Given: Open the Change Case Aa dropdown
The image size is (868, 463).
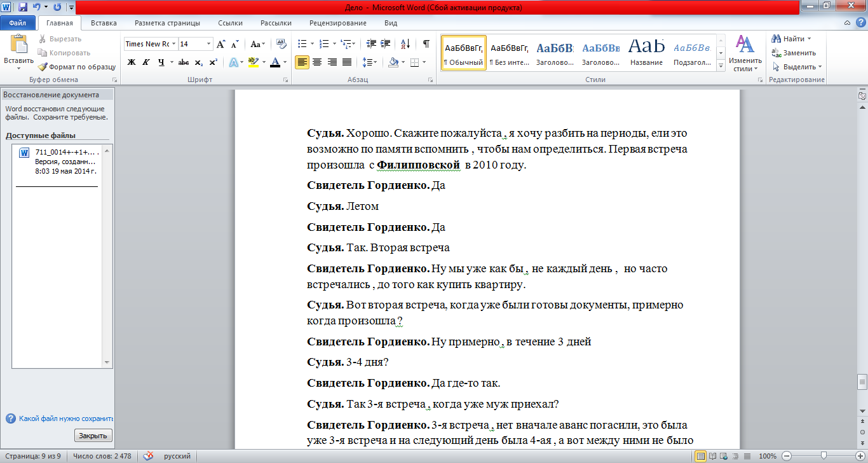Looking at the screenshot, I should [x=258, y=44].
